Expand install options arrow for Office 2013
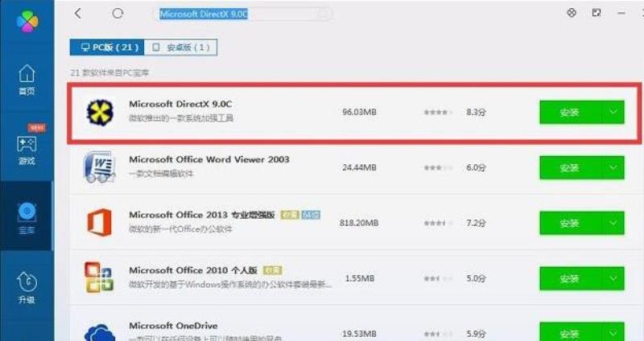Viewport: 644px width, 341px height. pyautogui.click(x=613, y=223)
